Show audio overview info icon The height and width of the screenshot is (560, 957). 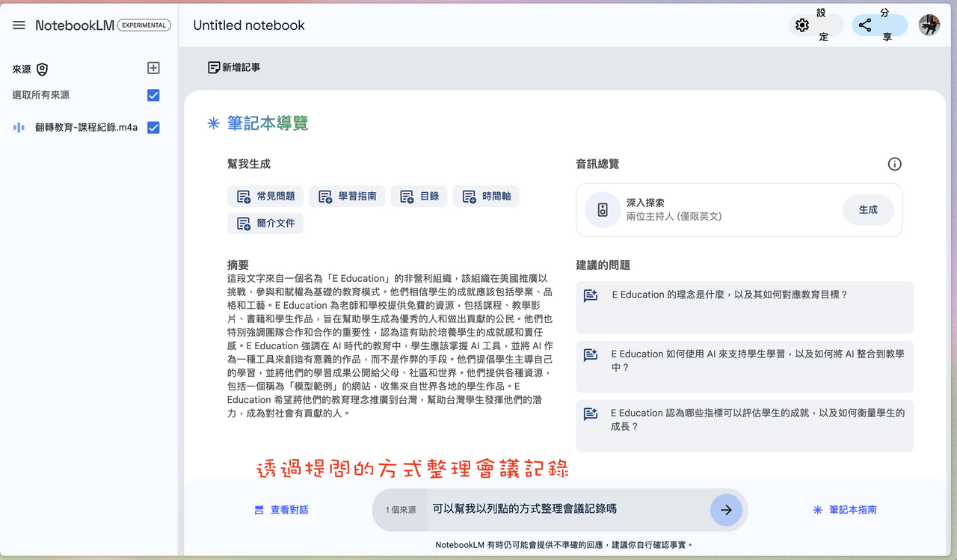(894, 164)
